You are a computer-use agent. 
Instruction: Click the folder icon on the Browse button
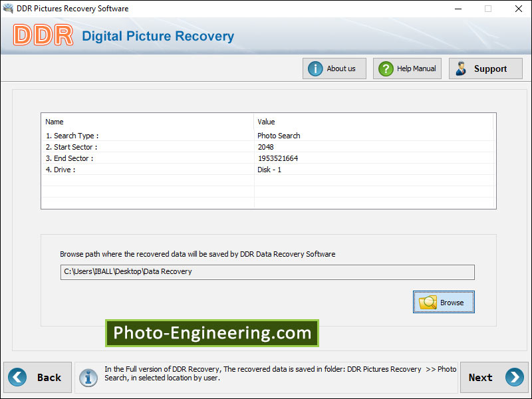point(429,302)
